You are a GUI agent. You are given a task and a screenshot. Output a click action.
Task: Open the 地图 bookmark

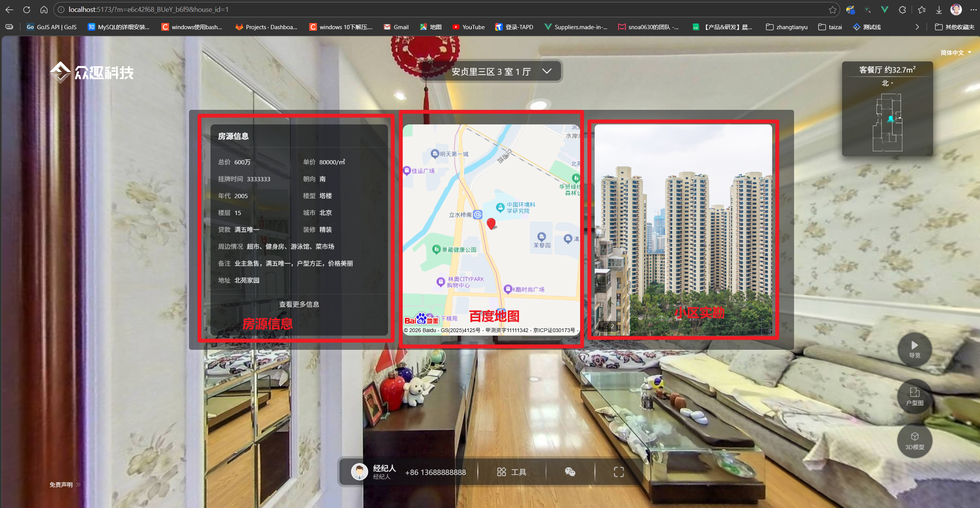pos(431,27)
